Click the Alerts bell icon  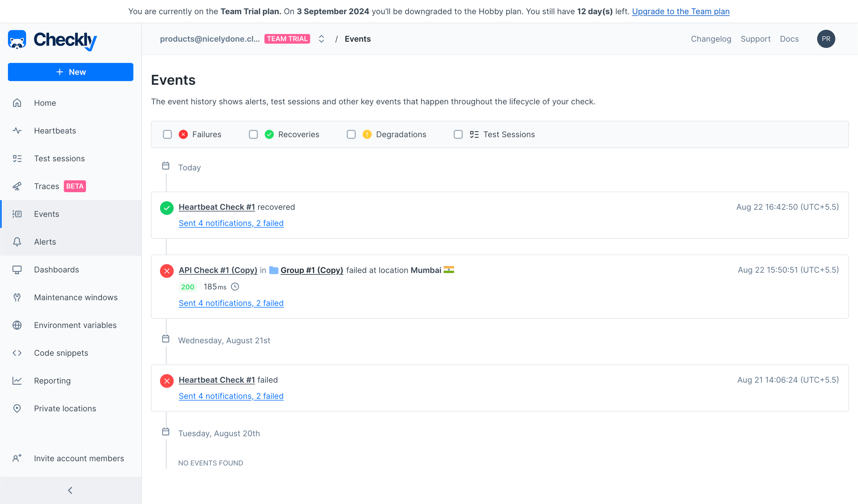pos(17,242)
